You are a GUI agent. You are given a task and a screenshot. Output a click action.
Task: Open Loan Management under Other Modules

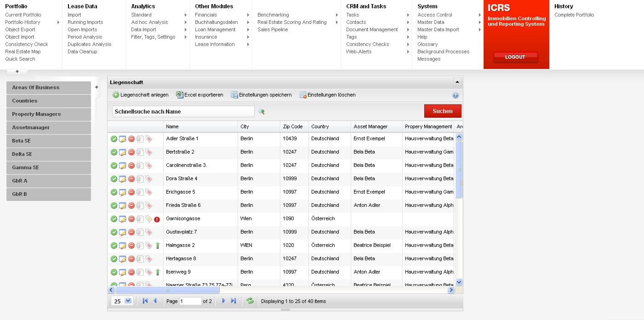(215, 29)
